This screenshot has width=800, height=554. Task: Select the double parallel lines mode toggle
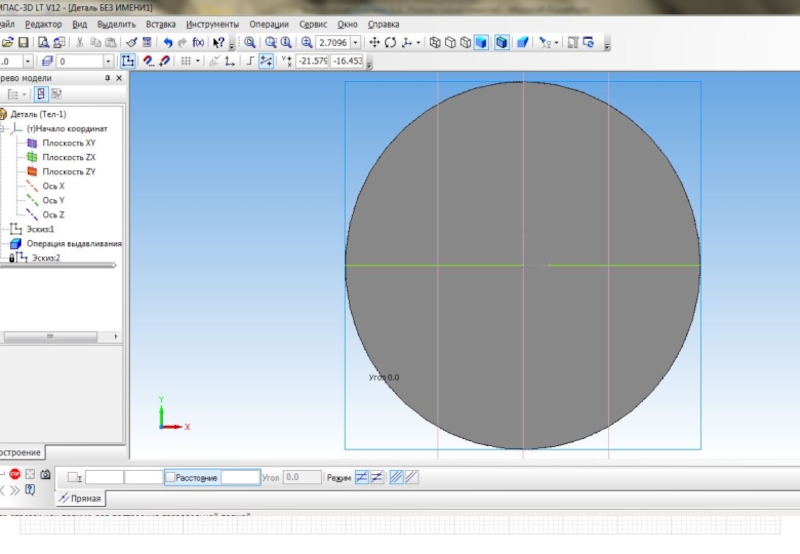[396, 477]
